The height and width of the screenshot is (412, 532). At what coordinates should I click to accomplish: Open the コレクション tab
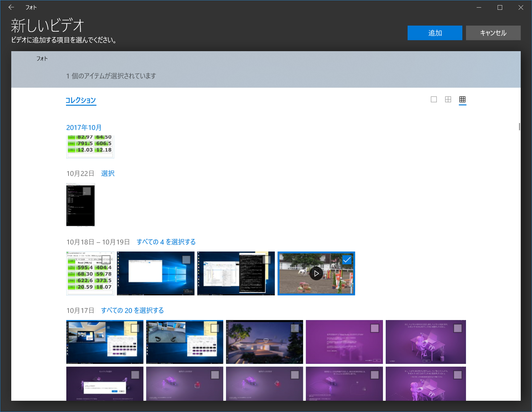[81, 100]
